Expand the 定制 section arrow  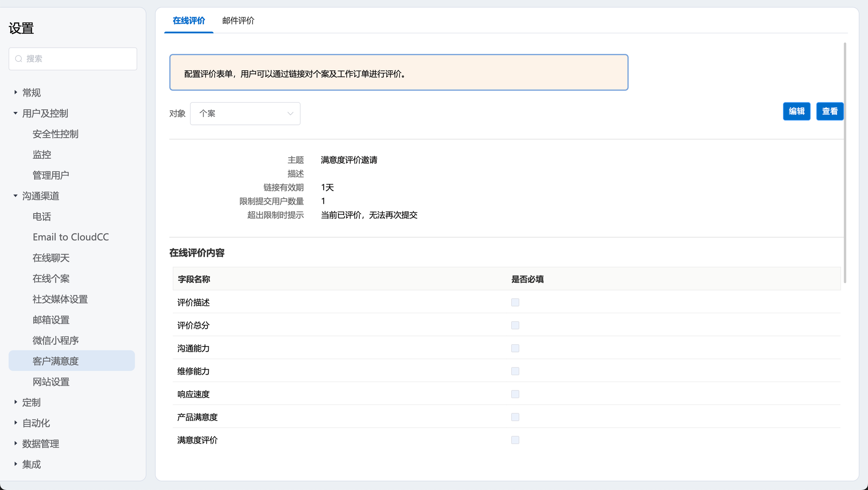[x=16, y=402]
